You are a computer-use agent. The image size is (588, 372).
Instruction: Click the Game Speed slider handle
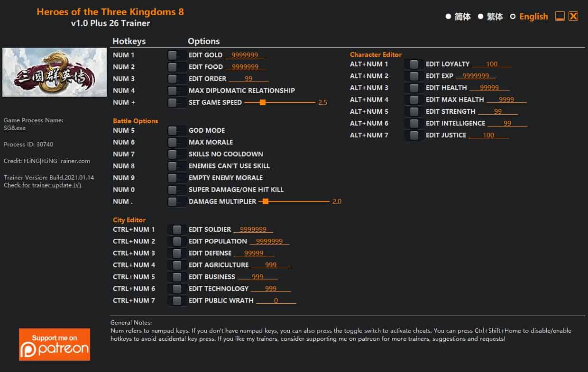click(263, 102)
